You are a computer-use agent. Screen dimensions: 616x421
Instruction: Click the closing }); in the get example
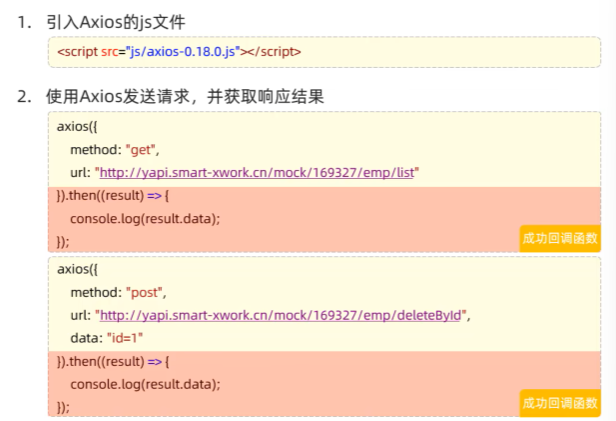(63, 241)
